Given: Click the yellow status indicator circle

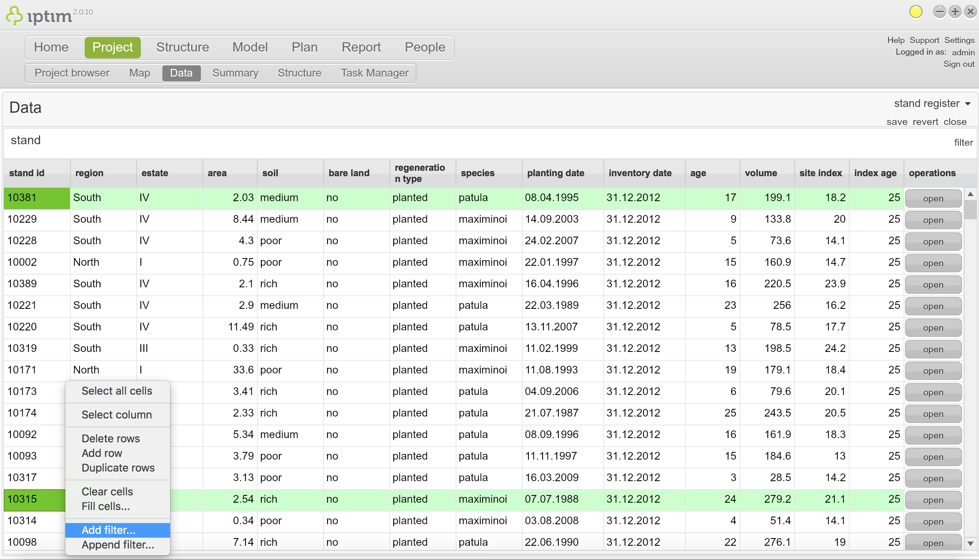Looking at the screenshot, I should 916,12.
